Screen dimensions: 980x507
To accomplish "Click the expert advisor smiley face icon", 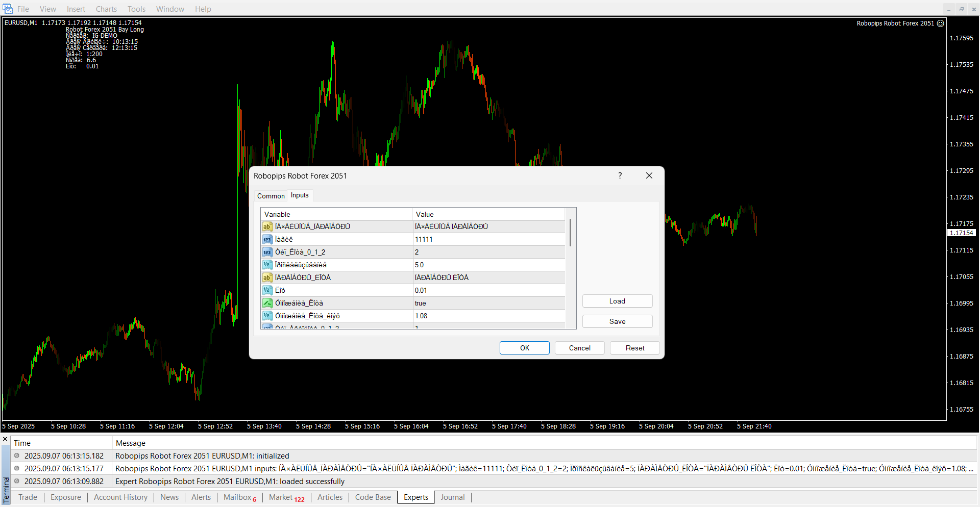I will click(940, 23).
